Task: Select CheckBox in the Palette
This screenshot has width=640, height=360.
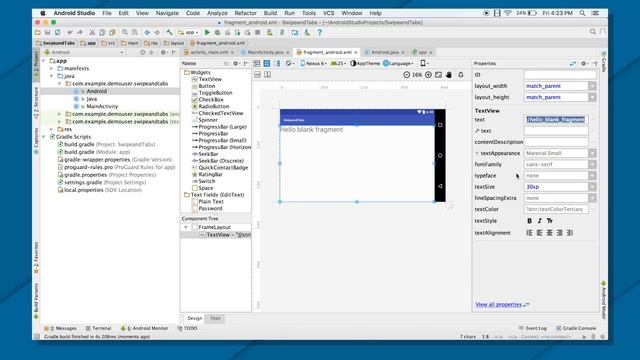Action: [x=211, y=100]
